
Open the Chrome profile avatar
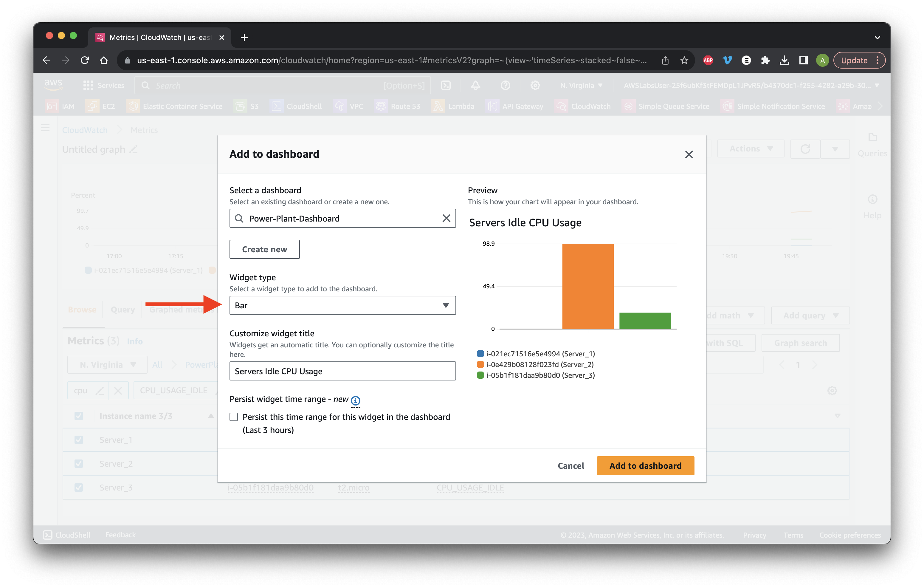[822, 60]
